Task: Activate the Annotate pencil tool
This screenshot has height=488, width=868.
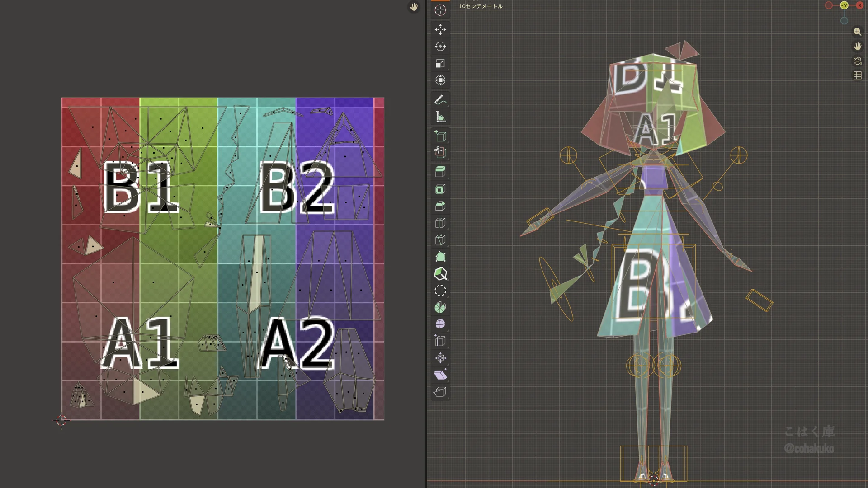Action: pos(440,100)
